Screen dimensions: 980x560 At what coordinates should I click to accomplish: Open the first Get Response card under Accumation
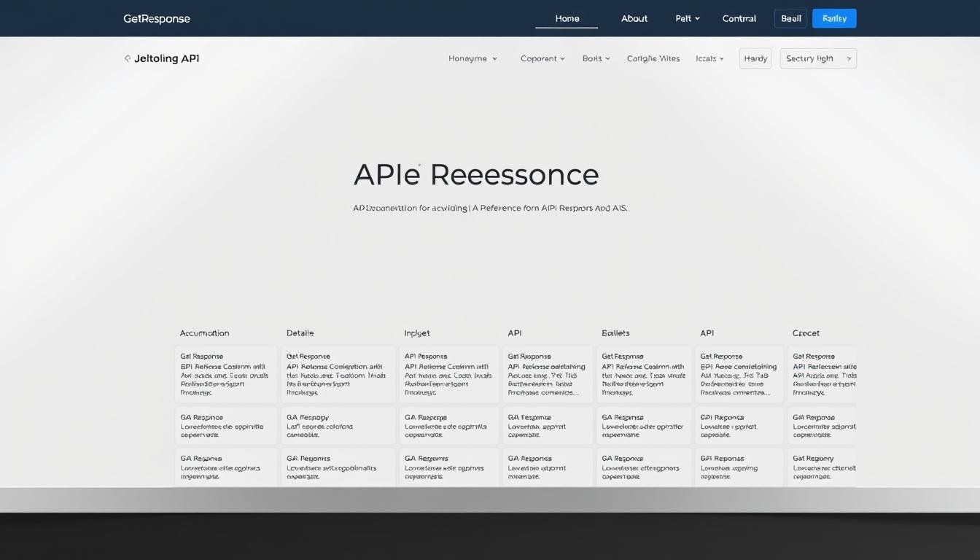225,373
